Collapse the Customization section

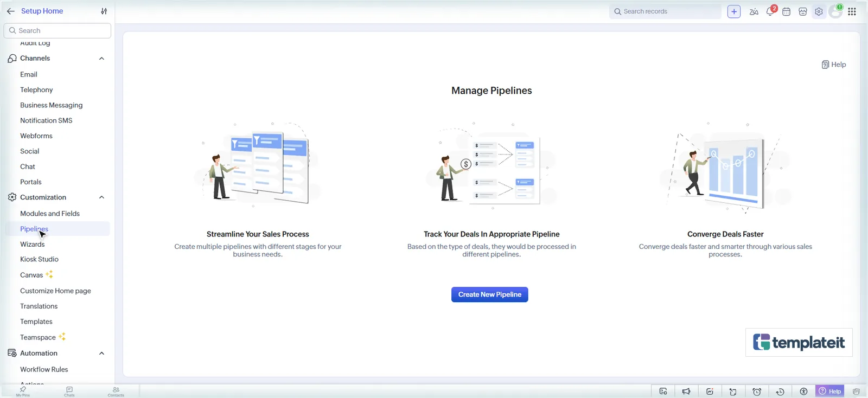point(101,197)
